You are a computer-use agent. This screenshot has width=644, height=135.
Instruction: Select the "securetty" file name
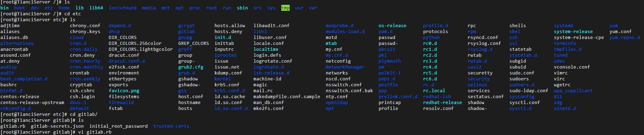pos(480,73)
